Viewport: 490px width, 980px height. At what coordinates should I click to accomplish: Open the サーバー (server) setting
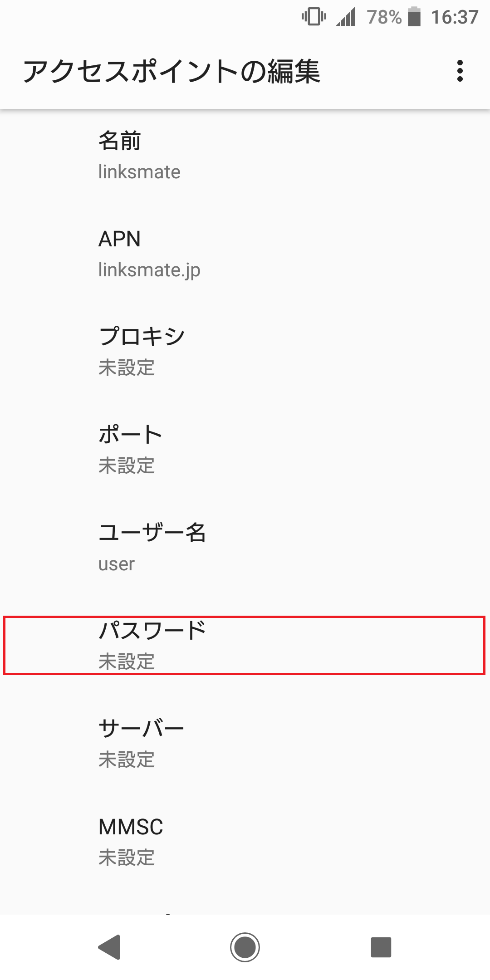pyautogui.click(x=245, y=744)
